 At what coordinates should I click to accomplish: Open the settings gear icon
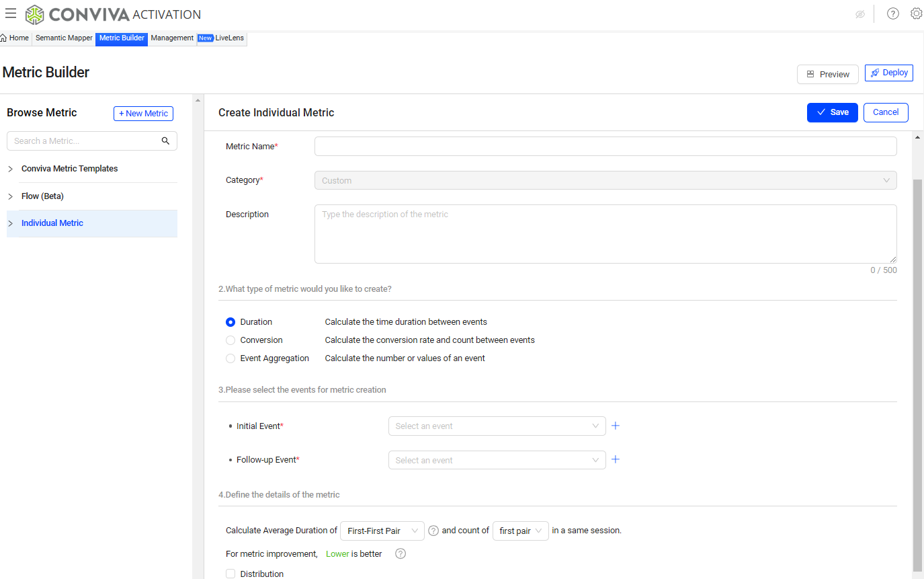pyautogui.click(x=916, y=13)
